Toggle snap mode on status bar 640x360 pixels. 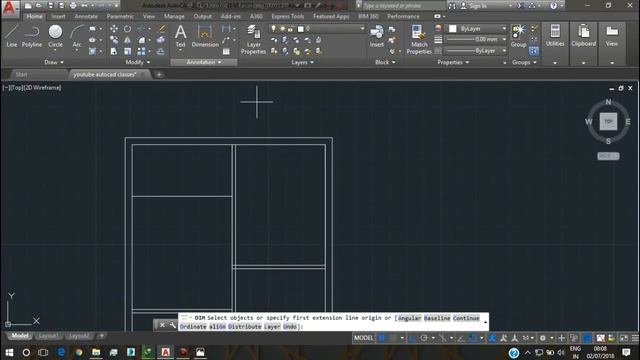tap(393, 338)
